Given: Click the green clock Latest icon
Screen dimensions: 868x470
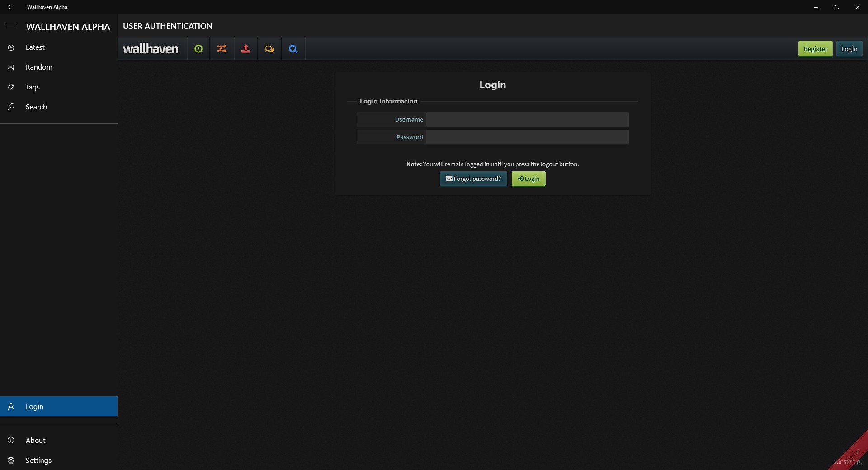Looking at the screenshot, I should coord(198,49).
